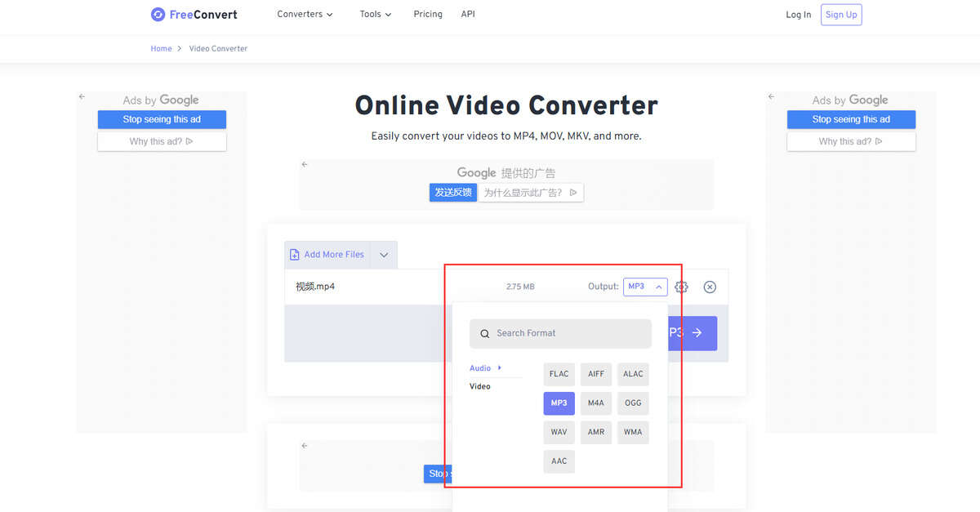The width and height of the screenshot is (980, 512).
Task: Choose AIFF output format
Action: point(596,374)
